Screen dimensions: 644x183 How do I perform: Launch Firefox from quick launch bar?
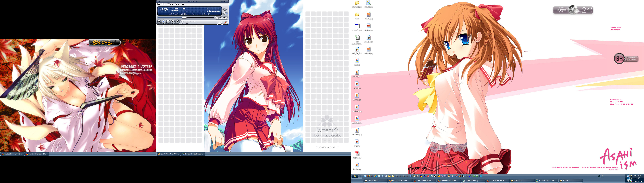click(369, 176)
